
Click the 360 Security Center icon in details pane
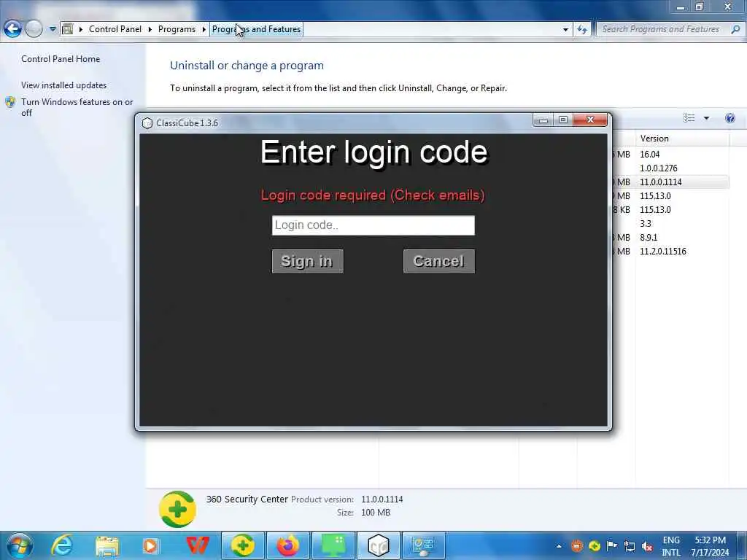[x=177, y=510]
